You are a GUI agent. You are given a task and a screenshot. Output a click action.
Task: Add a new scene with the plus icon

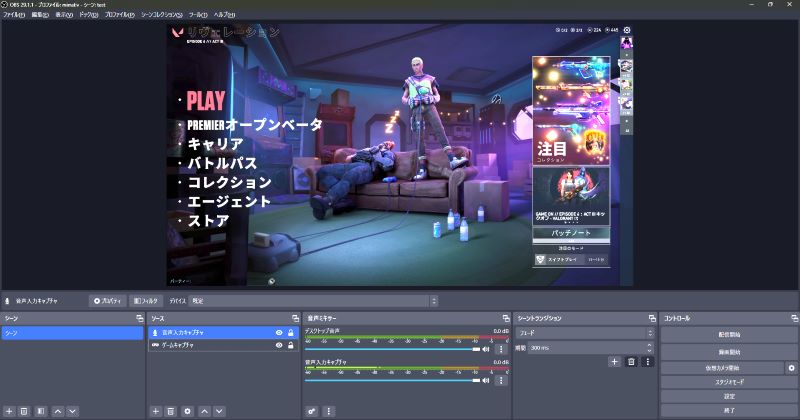[x=8, y=411]
